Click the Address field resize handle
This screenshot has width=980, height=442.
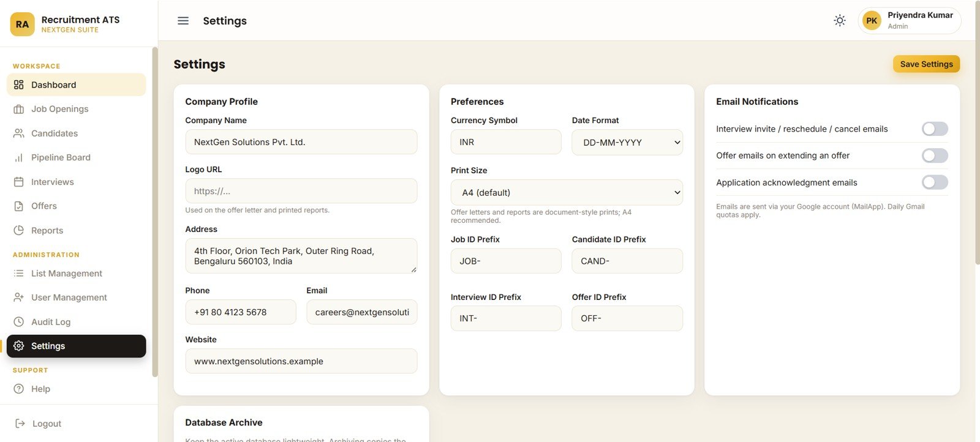[413, 269]
